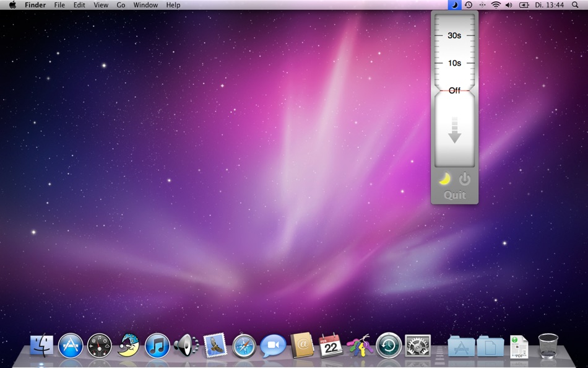Screen dimensions: 588x368
Task: Open iChat from the Dock
Action: point(273,346)
